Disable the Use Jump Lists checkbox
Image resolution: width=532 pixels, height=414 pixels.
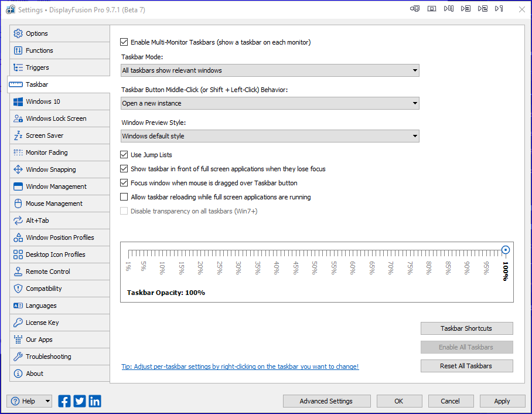[124, 155]
